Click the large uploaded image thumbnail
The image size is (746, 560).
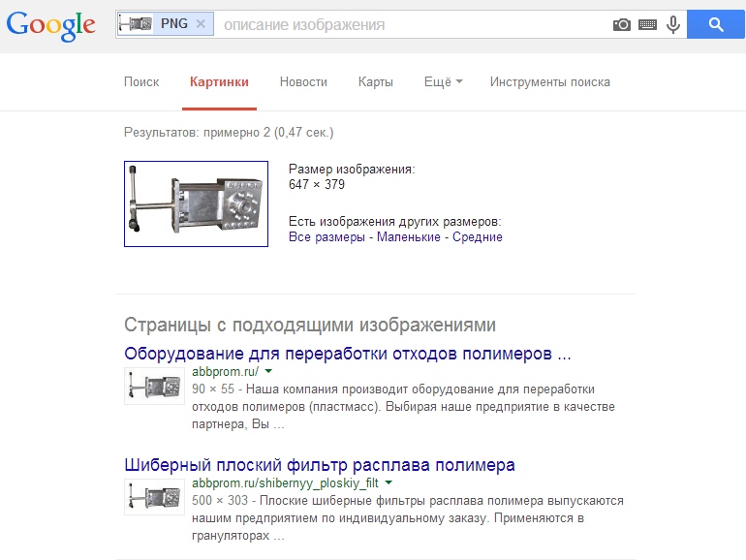click(196, 203)
